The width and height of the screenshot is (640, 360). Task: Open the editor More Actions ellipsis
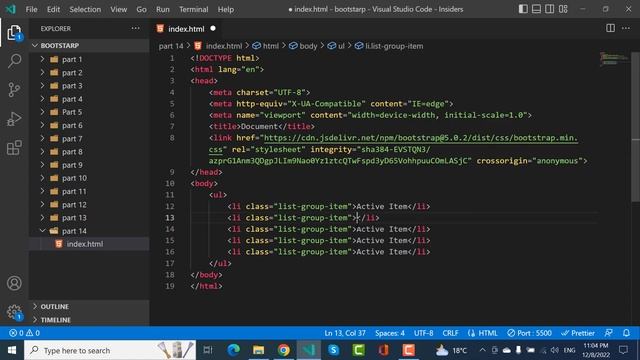click(x=626, y=28)
